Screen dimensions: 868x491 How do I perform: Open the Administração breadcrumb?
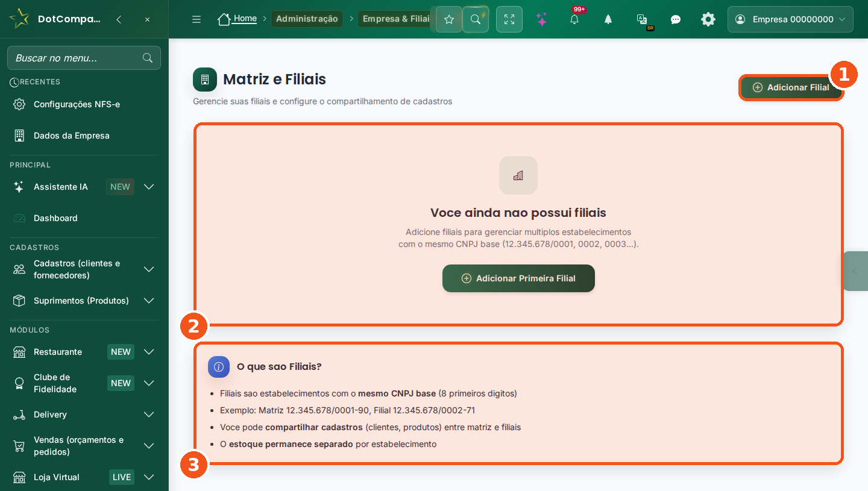(307, 19)
